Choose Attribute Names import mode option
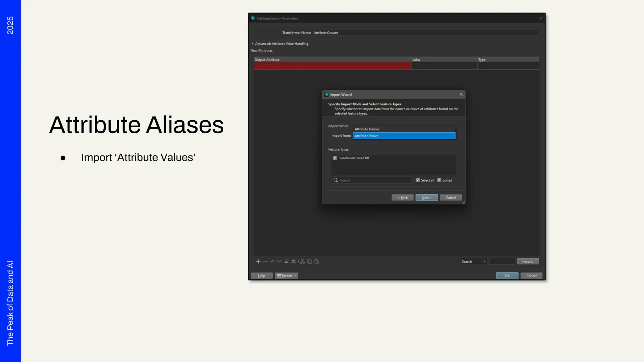644x362 pixels. 404,129
